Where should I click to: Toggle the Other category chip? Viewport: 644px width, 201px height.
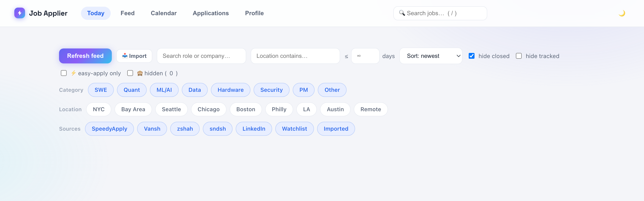pos(332,90)
